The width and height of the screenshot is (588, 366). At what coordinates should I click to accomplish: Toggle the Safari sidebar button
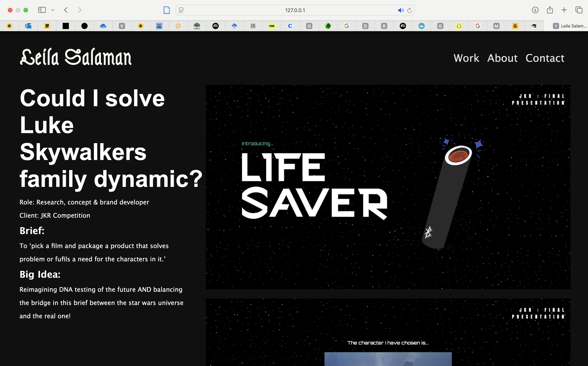coord(42,10)
